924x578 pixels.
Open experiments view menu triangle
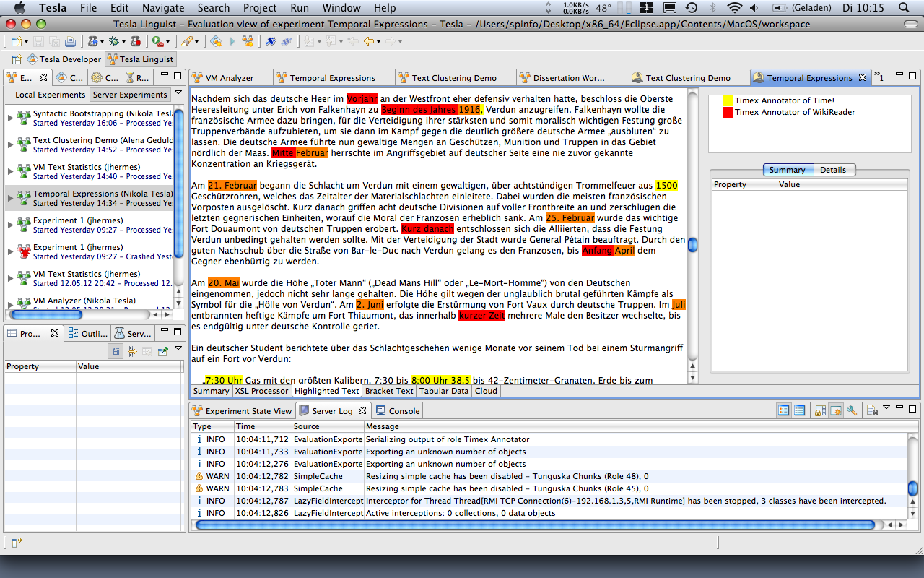pos(178,94)
